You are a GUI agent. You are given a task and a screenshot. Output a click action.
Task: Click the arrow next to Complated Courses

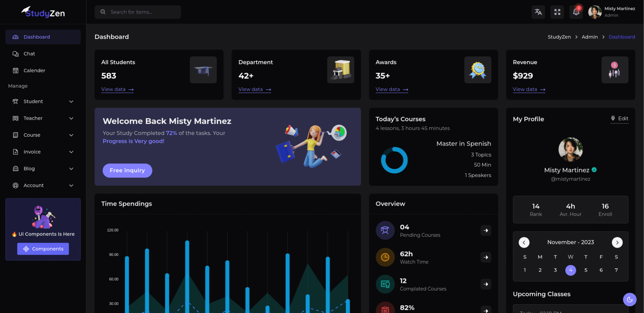486,284
